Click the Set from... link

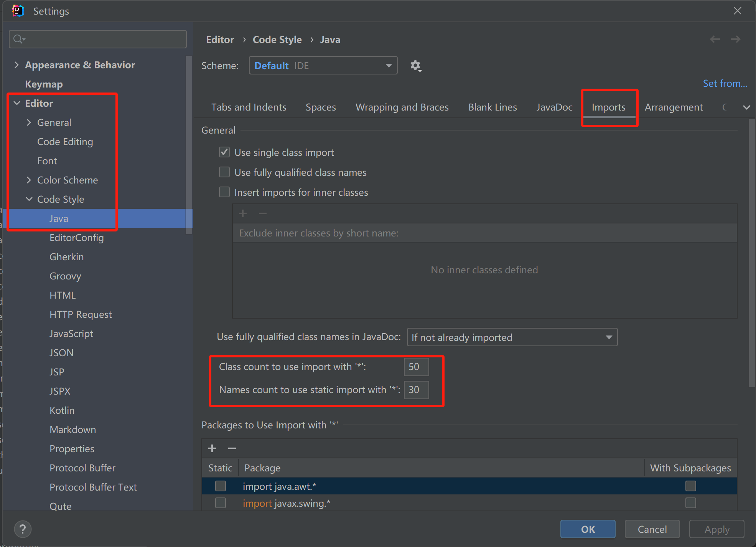(x=725, y=84)
